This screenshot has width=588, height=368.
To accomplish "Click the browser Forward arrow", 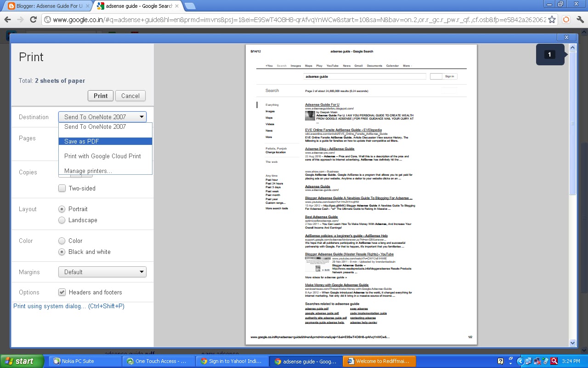I will click(x=20, y=19).
